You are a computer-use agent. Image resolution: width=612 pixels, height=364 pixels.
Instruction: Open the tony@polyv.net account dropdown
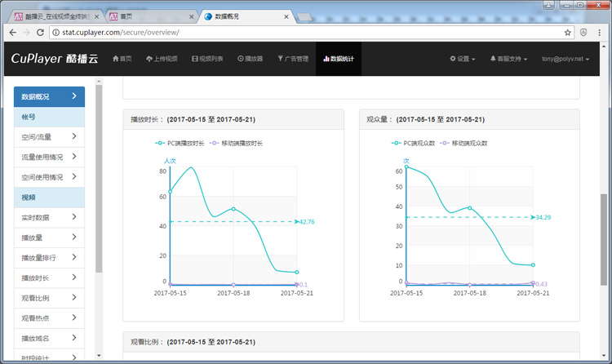click(568, 59)
